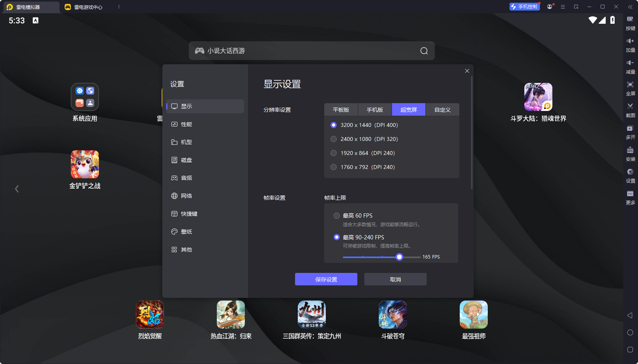Open 快捷键 settings section

tap(205, 214)
